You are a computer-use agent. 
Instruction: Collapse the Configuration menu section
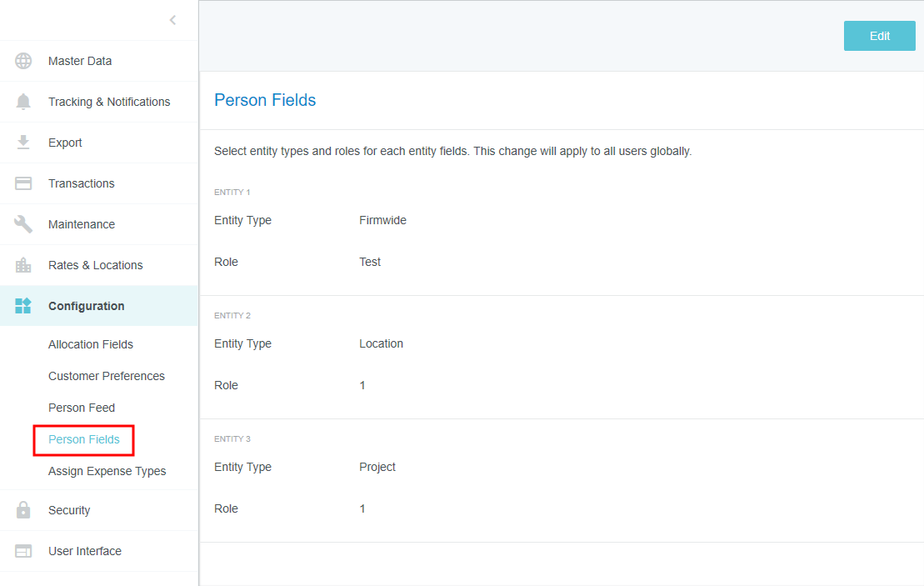pos(87,306)
